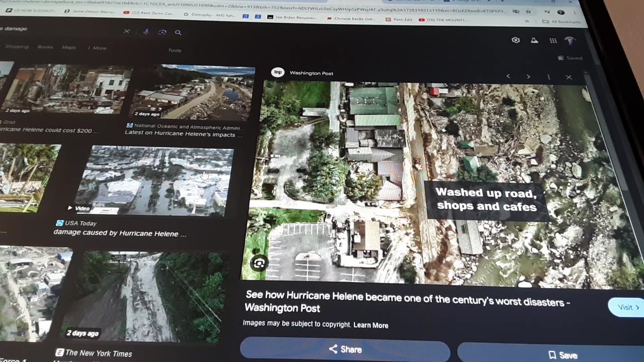
Task: Open the Google account avatar
Action: (570, 42)
